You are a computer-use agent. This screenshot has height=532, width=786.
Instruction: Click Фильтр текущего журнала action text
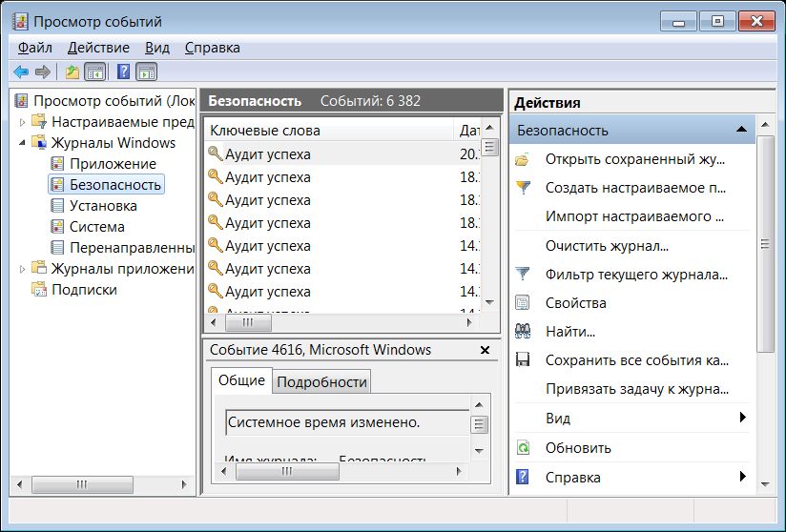(636, 275)
